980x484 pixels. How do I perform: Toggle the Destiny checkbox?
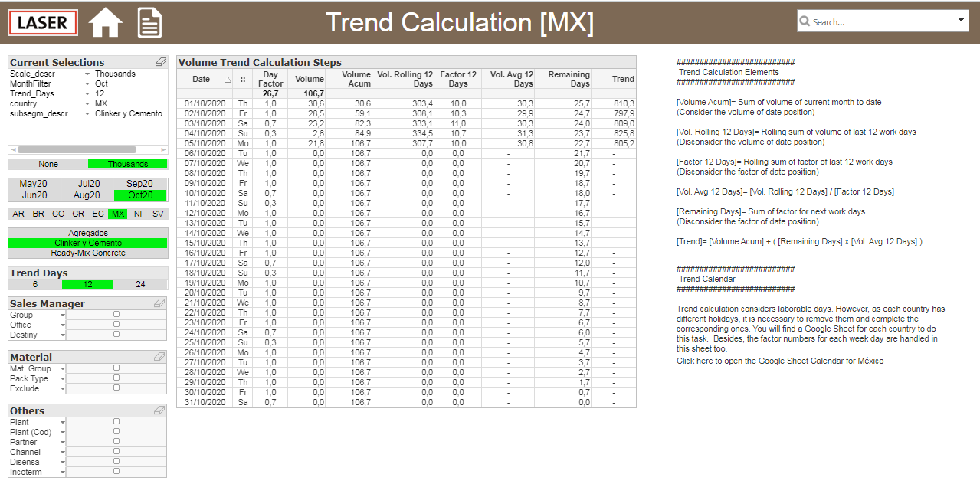[116, 334]
